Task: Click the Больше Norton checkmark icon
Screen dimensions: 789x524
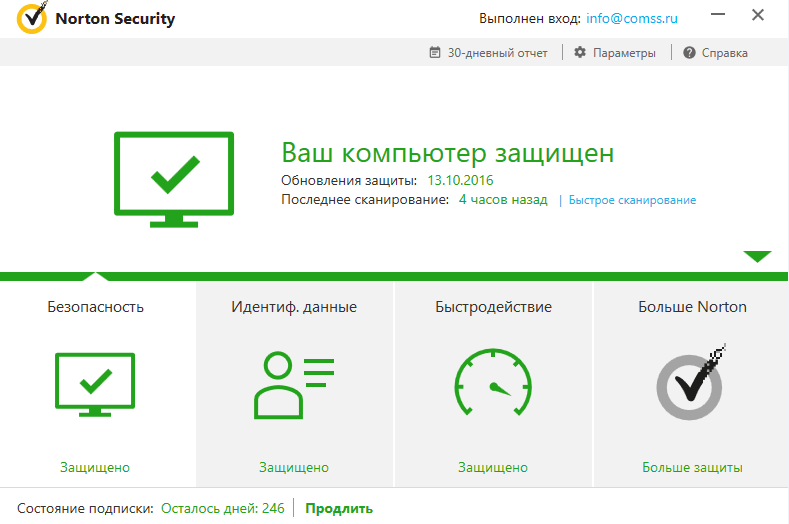Action: point(691,383)
